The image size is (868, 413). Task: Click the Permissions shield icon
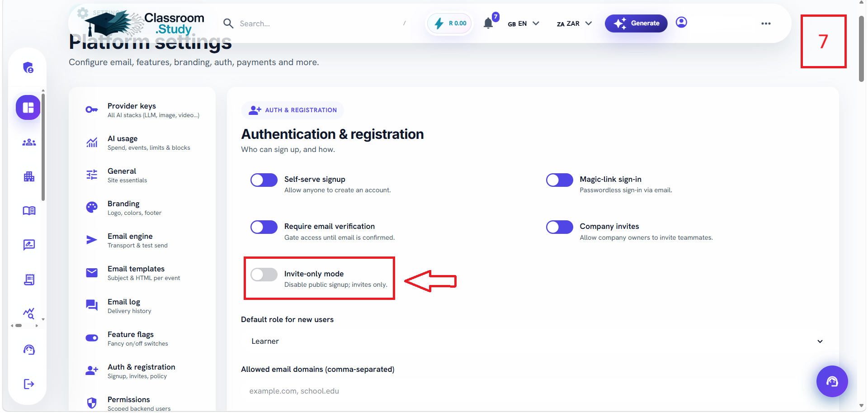point(92,403)
